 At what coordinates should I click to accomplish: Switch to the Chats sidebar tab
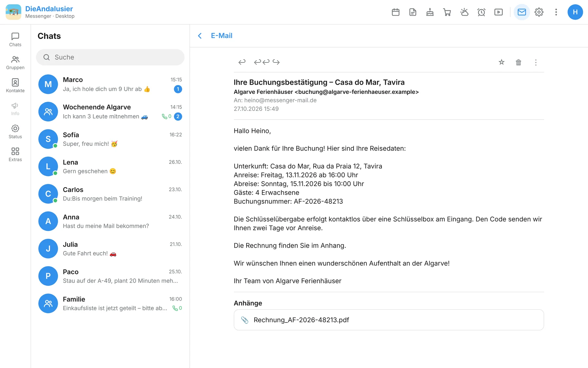[15, 40]
